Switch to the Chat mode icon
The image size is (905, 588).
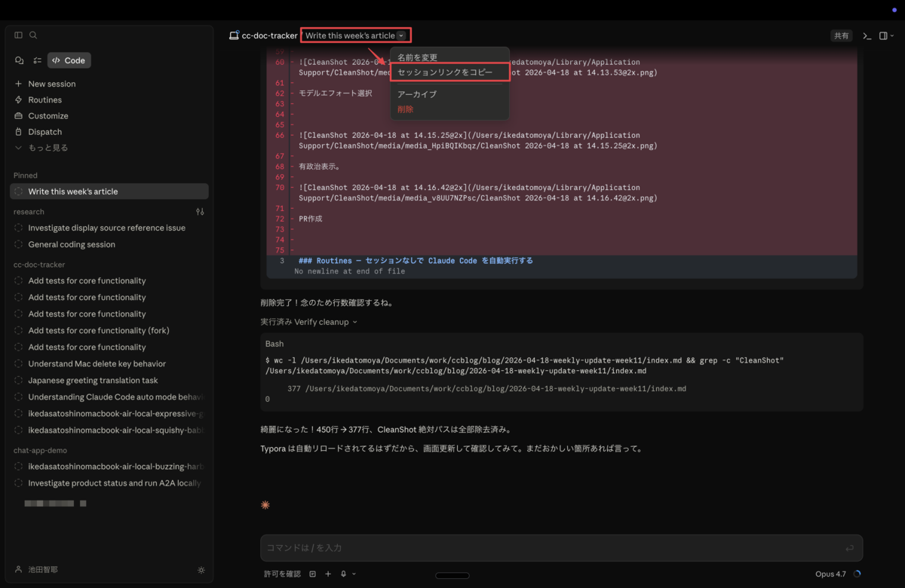coord(20,60)
